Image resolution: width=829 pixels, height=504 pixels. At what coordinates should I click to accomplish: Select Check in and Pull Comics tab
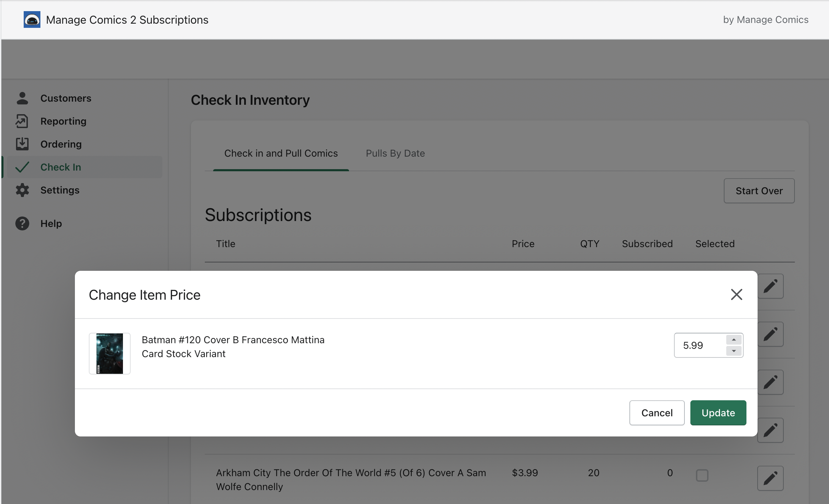click(x=281, y=153)
